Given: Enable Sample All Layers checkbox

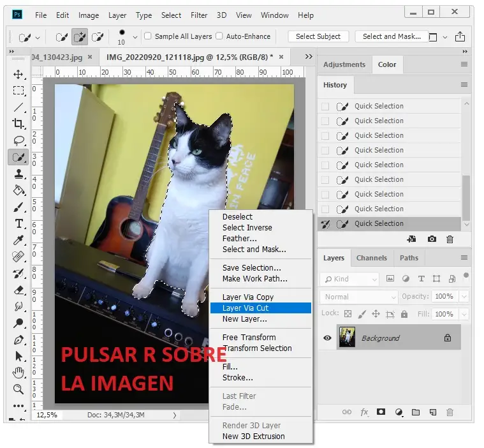Looking at the screenshot, I should pos(148,36).
